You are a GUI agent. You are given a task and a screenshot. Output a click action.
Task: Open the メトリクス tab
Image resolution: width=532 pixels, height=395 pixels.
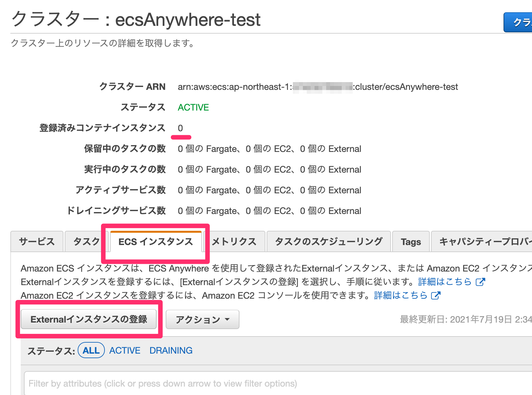pyautogui.click(x=234, y=241)
